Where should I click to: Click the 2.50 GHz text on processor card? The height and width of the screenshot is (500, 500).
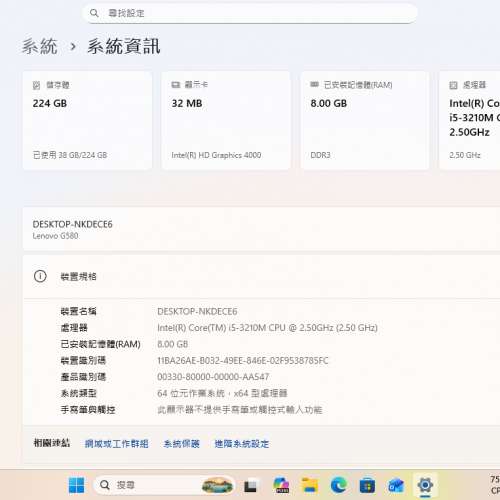click(465, 155)
